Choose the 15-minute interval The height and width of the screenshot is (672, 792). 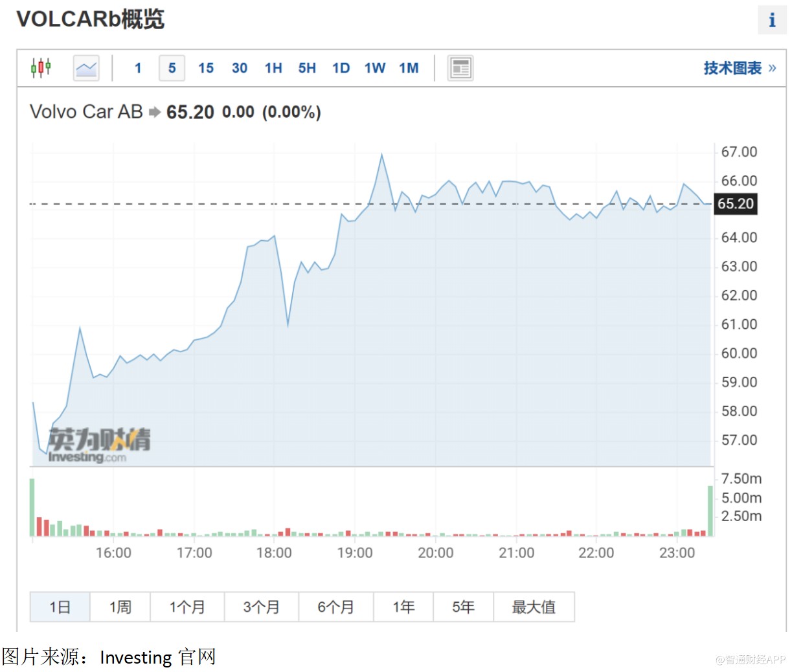pos(206,68)
